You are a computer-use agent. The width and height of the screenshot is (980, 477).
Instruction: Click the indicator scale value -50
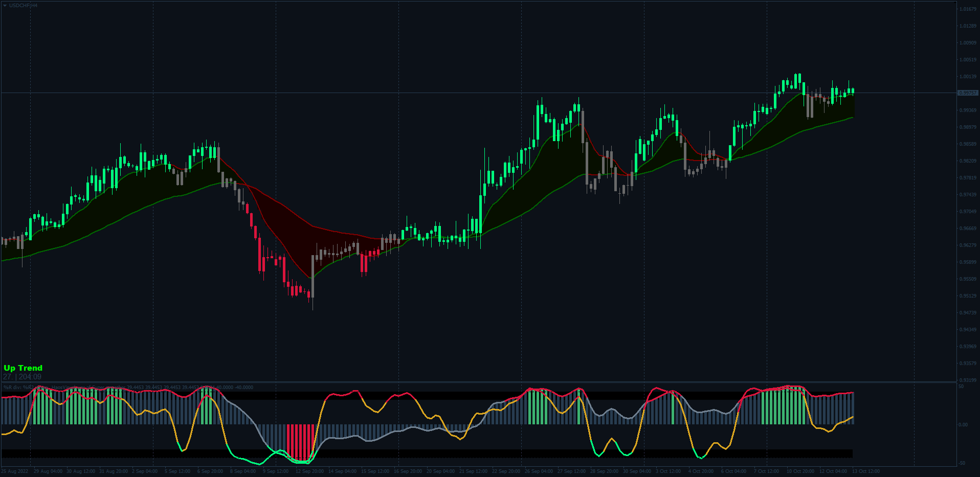point(962,463)
